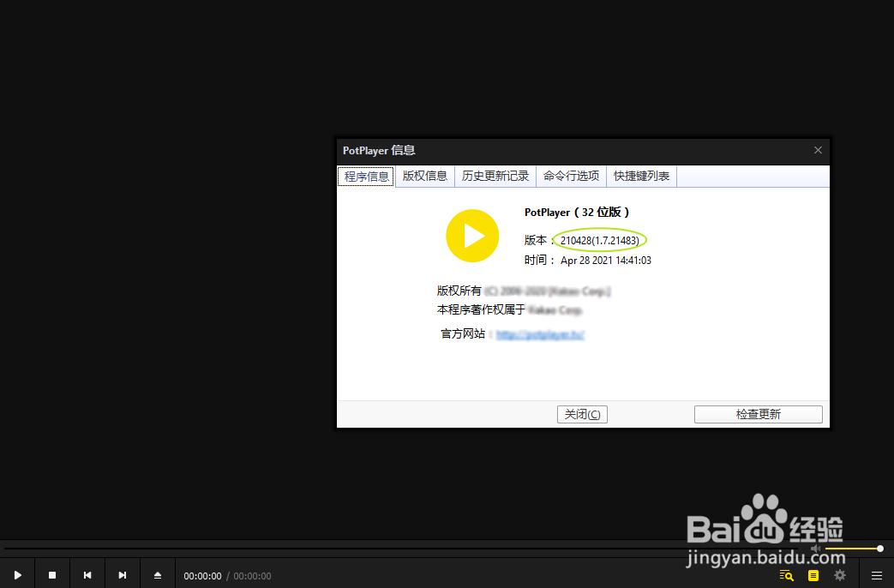Image resolution: width=894 pixels, height=588 pixels.
Task: Click the build time Apr 28 2021 14:41:03
Action: coord(605,260)
